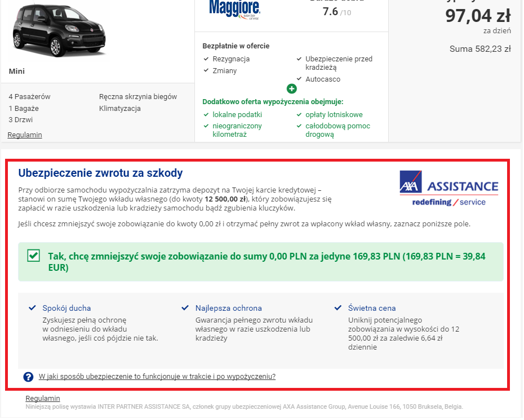Open the Regulamin link below the insurance box

(x=43, y=399)
